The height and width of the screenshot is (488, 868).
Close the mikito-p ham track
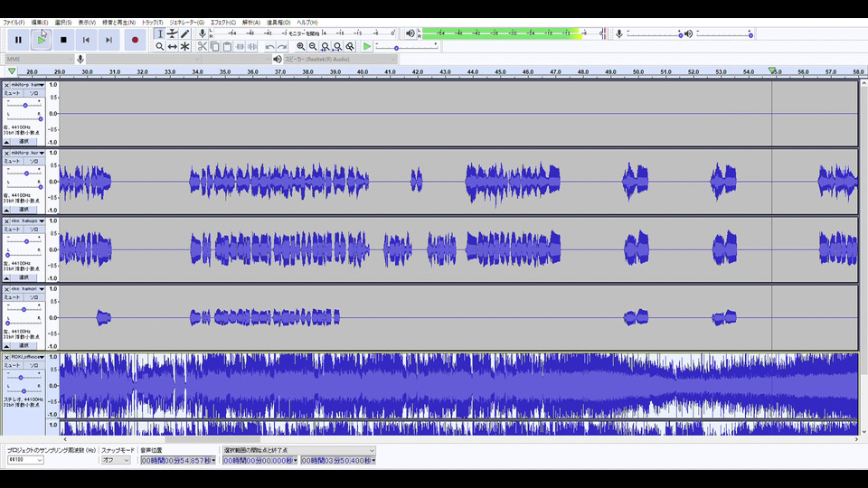point(6,85)
